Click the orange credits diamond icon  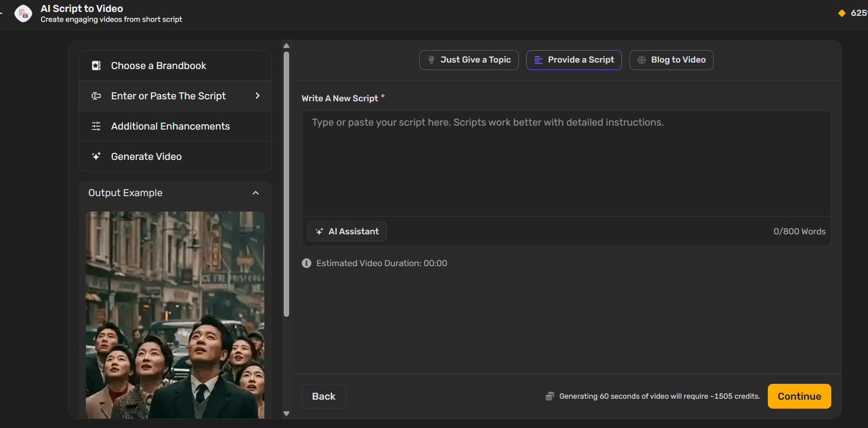[842, 13]
